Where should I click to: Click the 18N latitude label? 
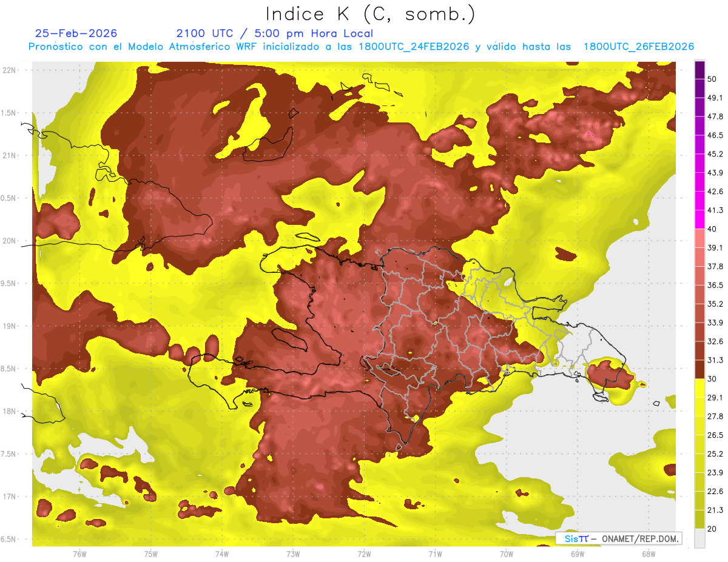pyautogui.click(x=10, y=412)
